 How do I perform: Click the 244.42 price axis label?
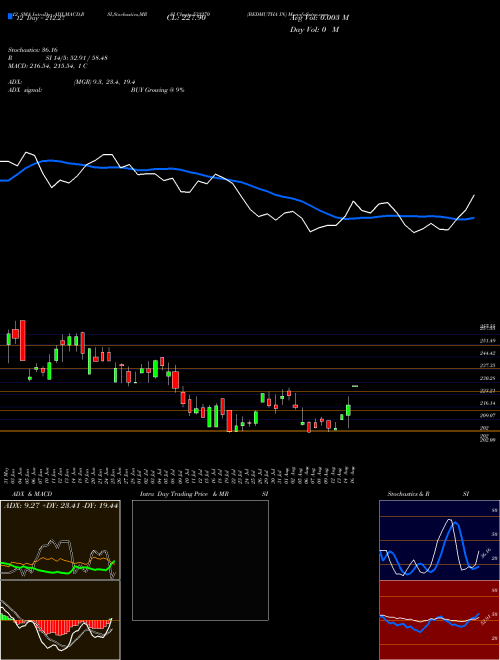coord(487,353)
